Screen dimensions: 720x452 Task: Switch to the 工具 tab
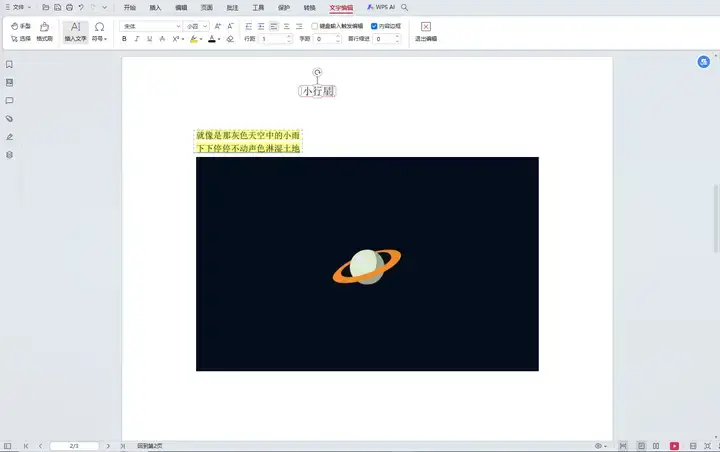pyautogui.click(x=259, y=7)
